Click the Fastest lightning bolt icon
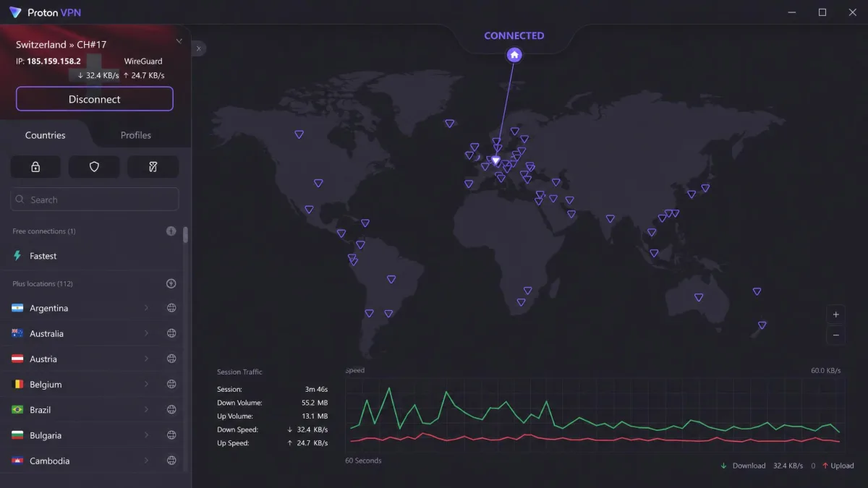This screenshot has width=868, height=488. click(17, 256)
